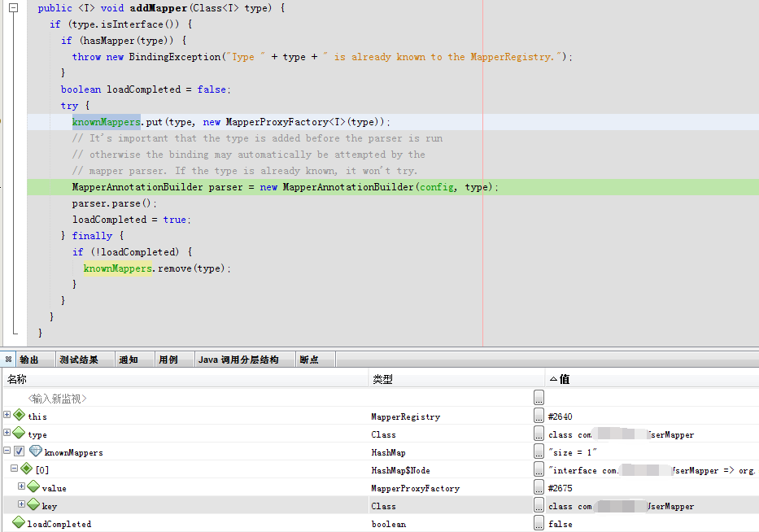Collapse the [0] HashMap node entry
The width and height of the screenshot is (759, 532).
14,468
